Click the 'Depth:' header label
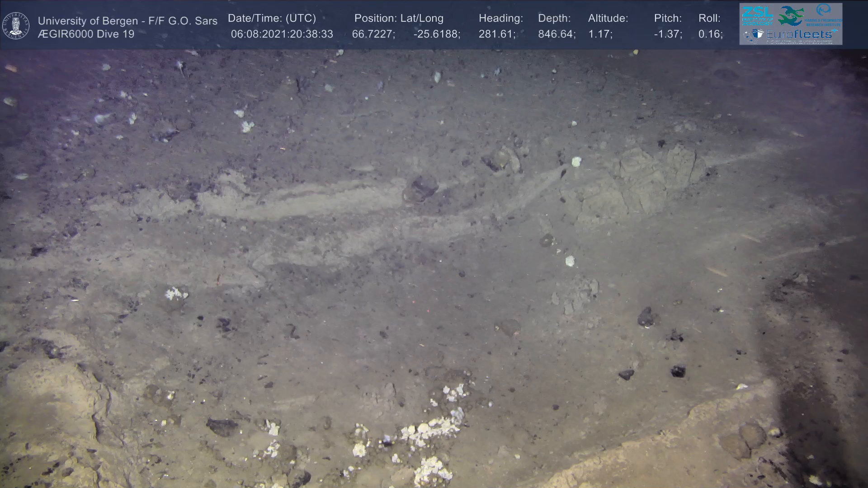 554,19
